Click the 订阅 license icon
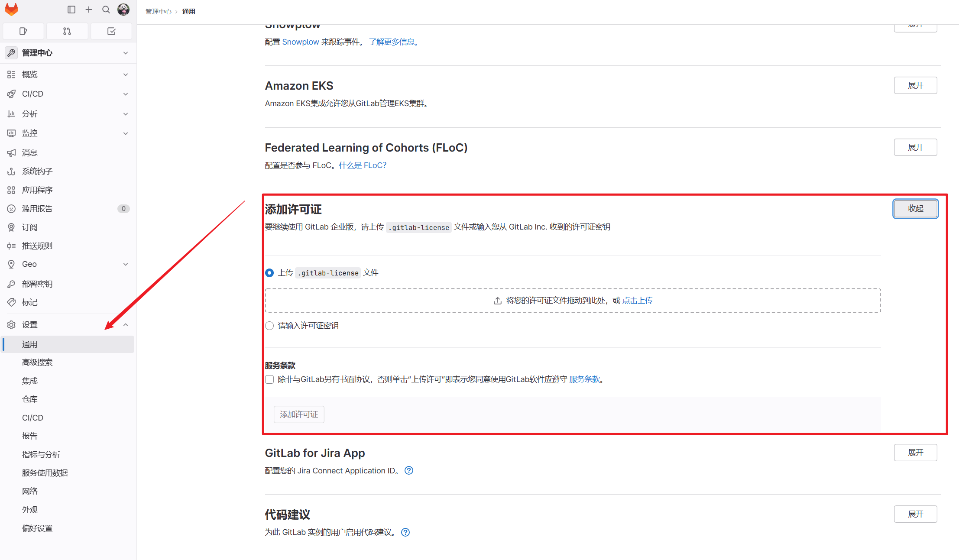The width and height of the screenshot is (959, 560). 11,227
